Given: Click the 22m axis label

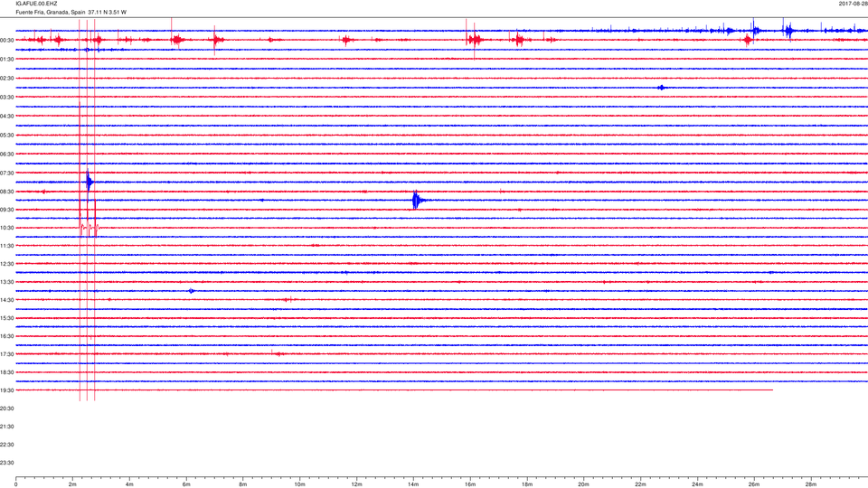Looking at the screenshot, I should (640, 484).
